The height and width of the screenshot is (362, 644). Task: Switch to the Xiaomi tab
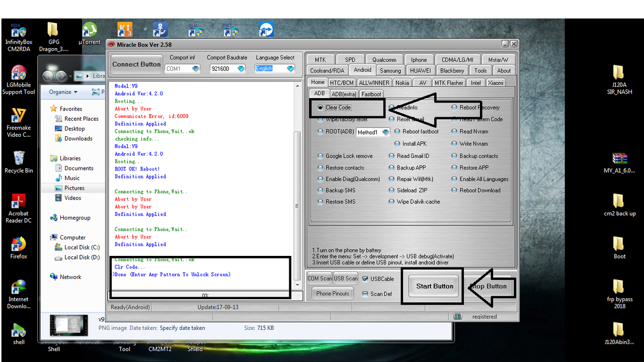click(496, 83)
